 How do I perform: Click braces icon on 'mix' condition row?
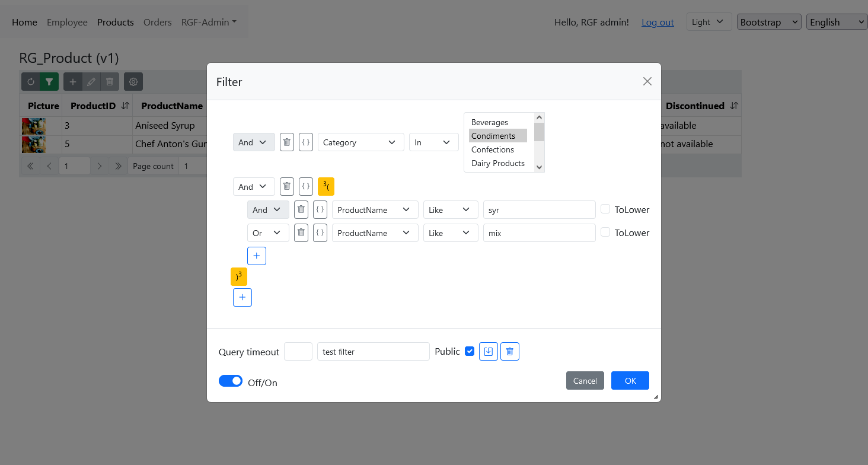[x=320, y=232]
